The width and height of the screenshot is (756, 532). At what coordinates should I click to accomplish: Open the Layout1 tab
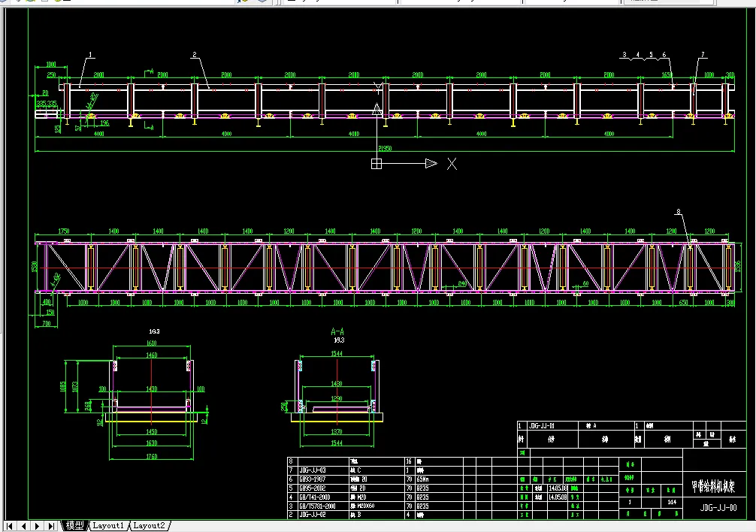[x=108, y=525]
